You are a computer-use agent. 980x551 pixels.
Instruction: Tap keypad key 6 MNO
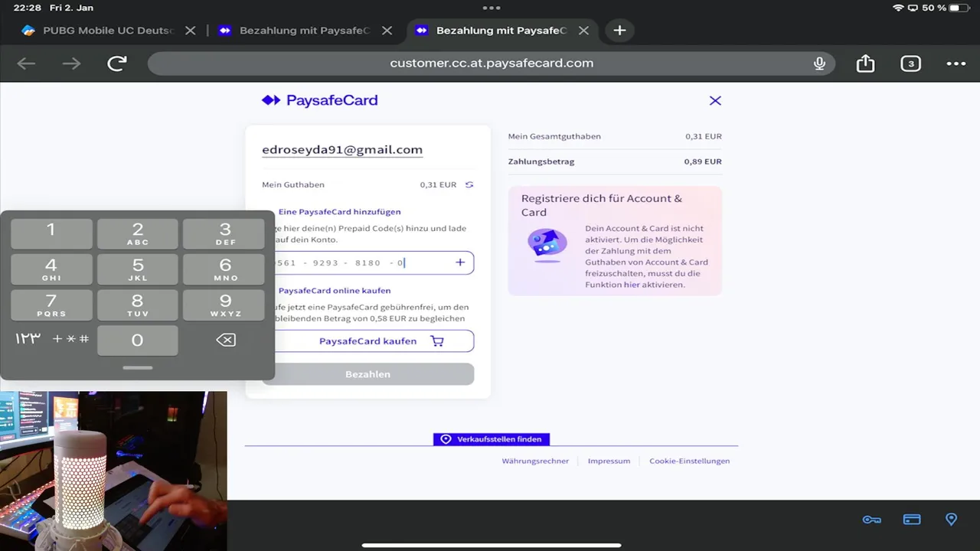(225, 269)
